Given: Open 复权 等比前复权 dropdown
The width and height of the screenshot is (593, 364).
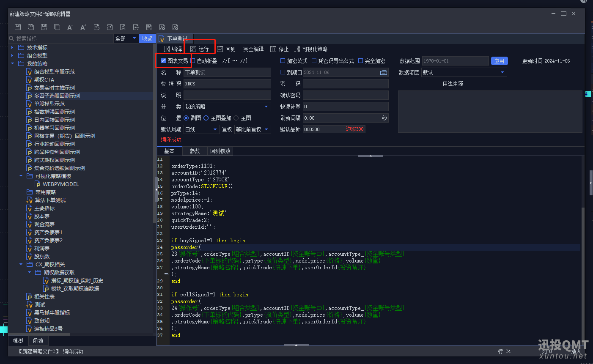Looking at the screenshot, I should point(253,129).
